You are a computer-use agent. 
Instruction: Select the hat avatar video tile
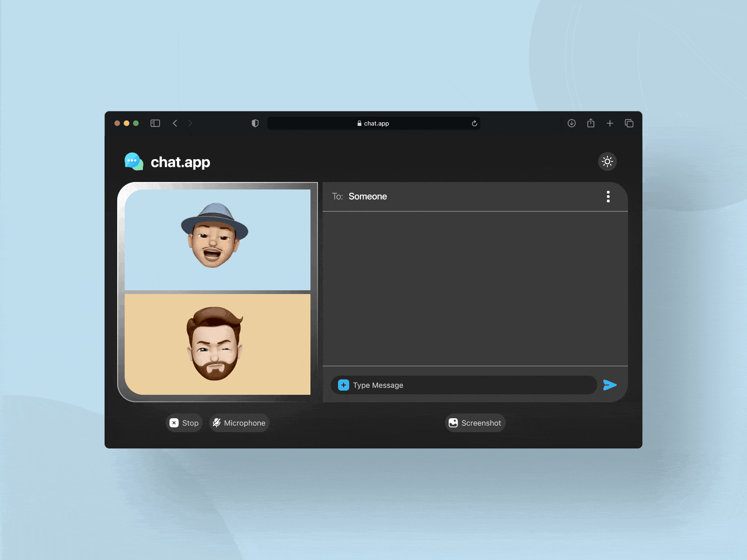(218, 240)
